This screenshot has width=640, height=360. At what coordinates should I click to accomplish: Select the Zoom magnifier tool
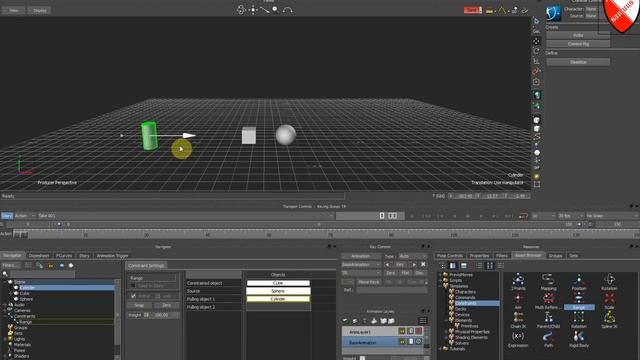[276, 10]
